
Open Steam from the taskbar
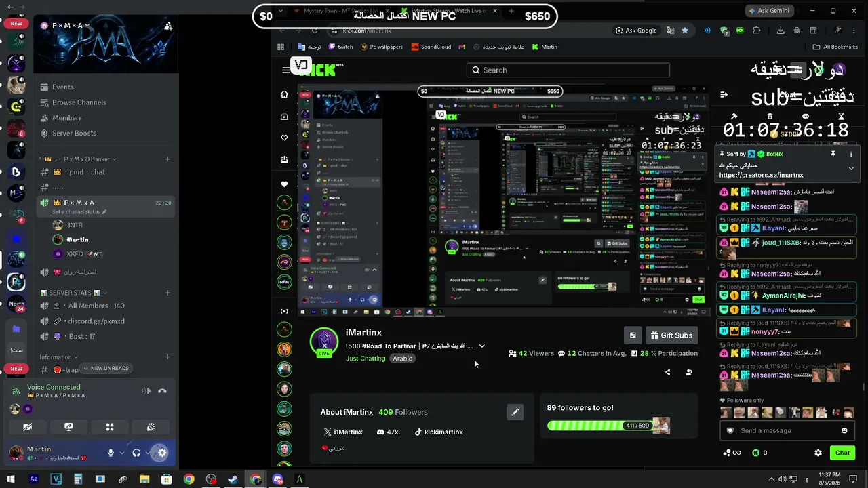coord(233,479)
